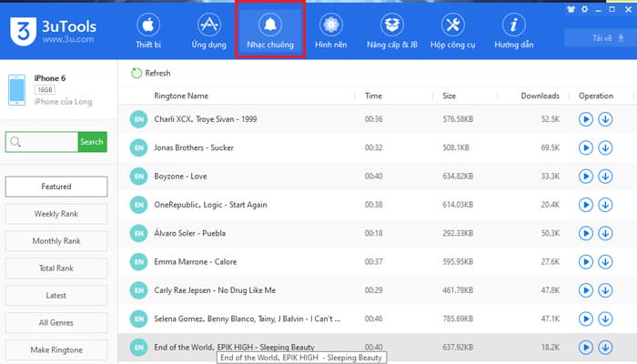Open the Ứng dụng apps section
The height and width of the screenshot is (364, 637).
pyautogui.click(x=208, y=31)
